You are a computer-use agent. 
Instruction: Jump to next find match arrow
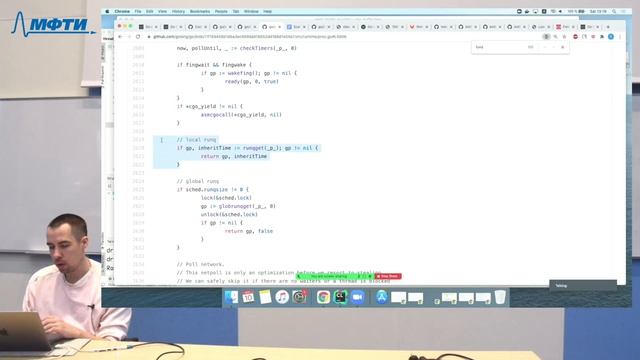tap(553, 47)
